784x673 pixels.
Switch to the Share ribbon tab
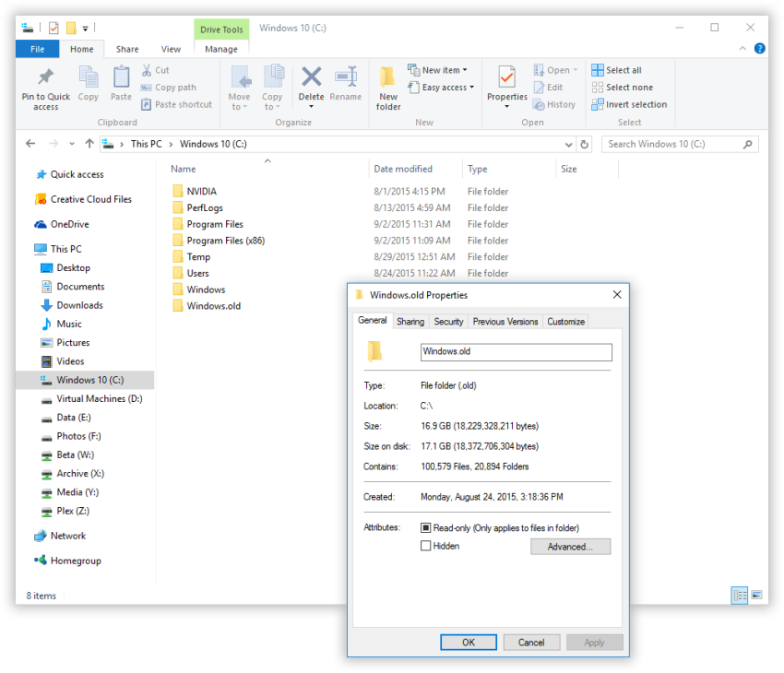[x=127, y=49]
